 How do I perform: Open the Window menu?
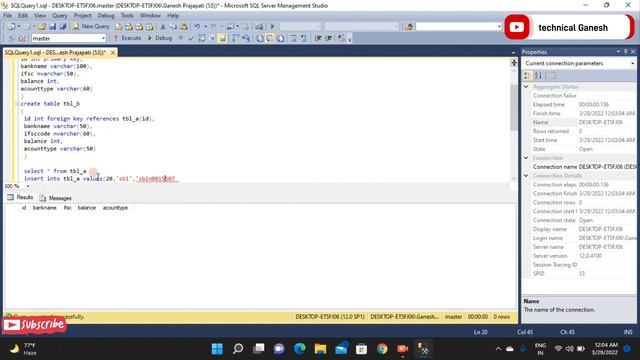coord(150,16)
